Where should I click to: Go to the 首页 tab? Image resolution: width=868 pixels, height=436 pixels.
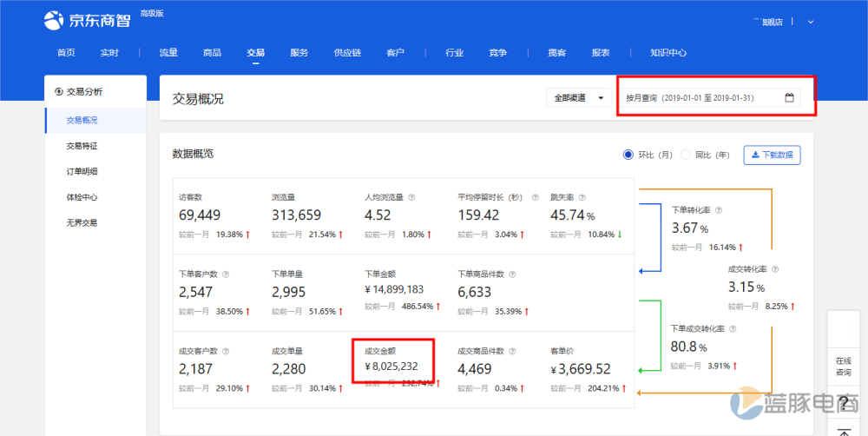[x=66, y=53]
